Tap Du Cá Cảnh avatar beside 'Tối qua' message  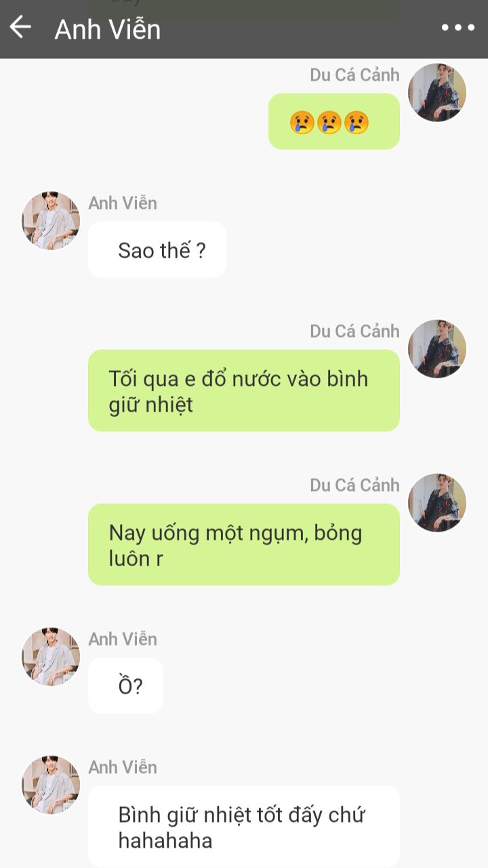click(437, 349)
